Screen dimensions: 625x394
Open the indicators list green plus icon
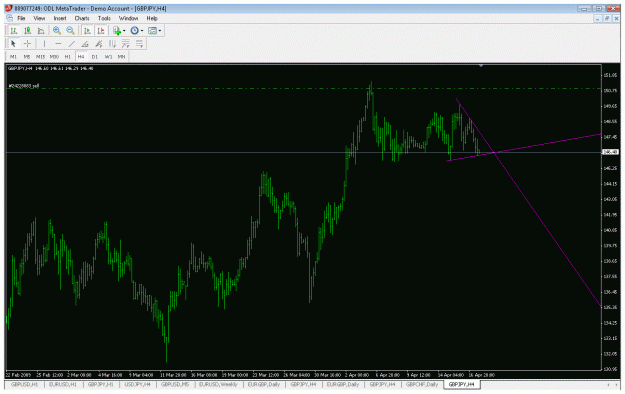(117, 31)
